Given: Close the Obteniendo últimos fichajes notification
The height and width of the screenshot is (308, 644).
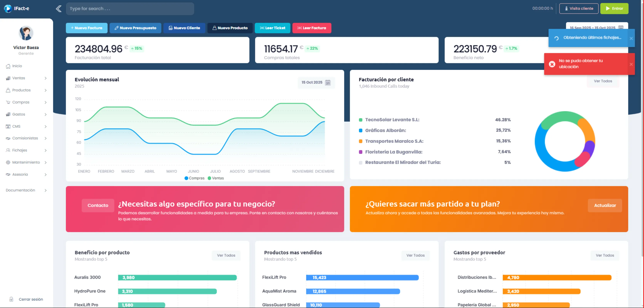Looking at the screenshot, I should pyautogui.click(x=631, y=38).
